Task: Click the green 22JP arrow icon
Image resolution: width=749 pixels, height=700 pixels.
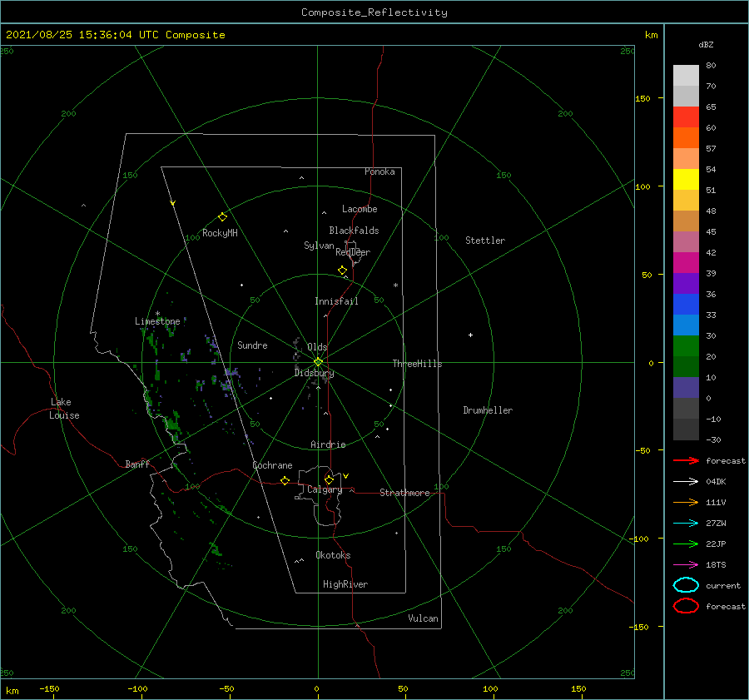Action: click(x=686, y=544)
